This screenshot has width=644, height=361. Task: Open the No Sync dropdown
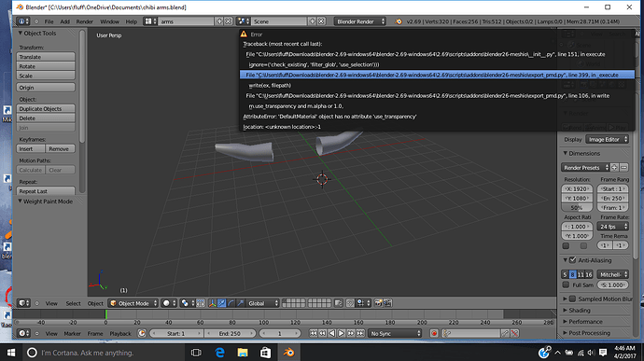pos(395,333)
